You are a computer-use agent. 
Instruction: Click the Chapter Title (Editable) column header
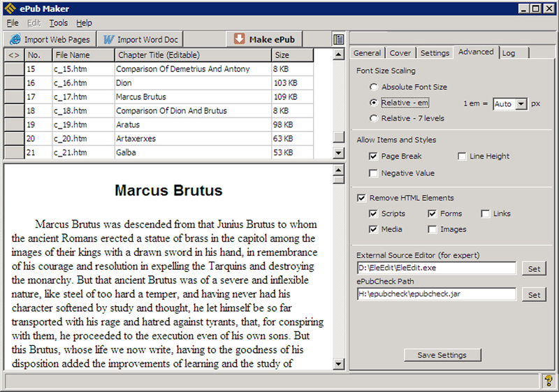coord(194,55)
